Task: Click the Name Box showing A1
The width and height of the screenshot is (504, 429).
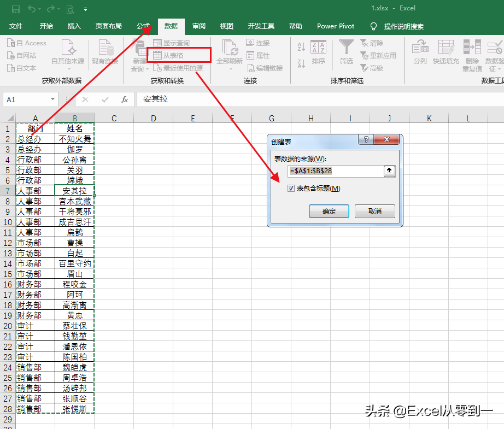Action: coord(26,99)
